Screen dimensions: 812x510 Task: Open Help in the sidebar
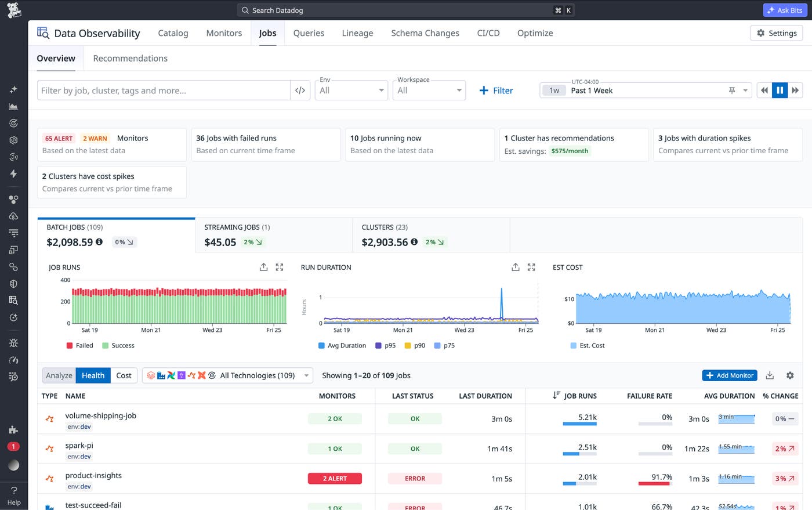pos(14,496)
